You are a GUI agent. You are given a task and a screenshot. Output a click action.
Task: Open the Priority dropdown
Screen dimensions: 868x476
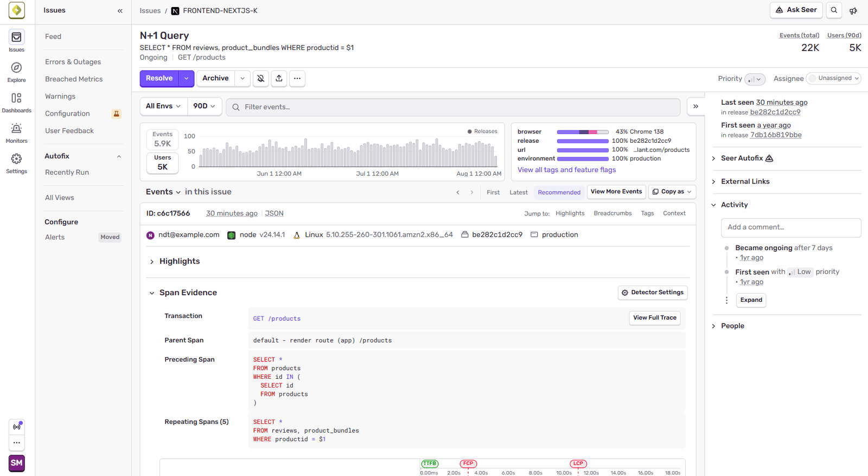(x=755, y=79)
